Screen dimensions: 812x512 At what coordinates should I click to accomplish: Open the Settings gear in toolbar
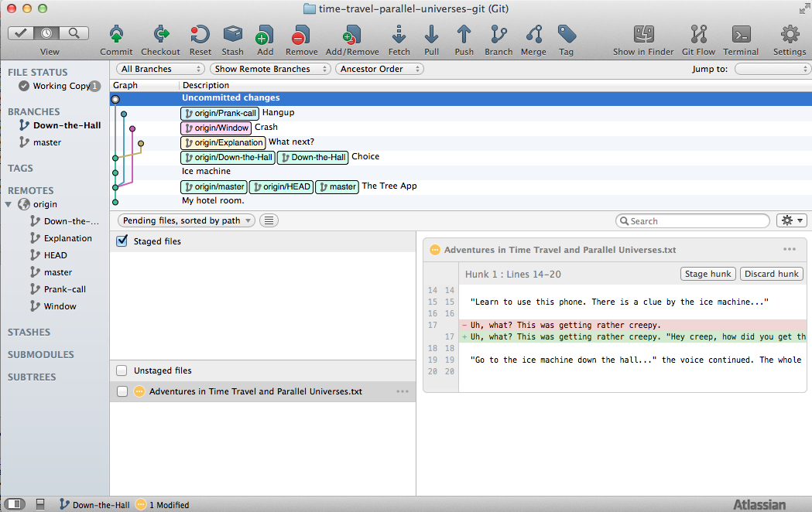[x=790, y=35]
